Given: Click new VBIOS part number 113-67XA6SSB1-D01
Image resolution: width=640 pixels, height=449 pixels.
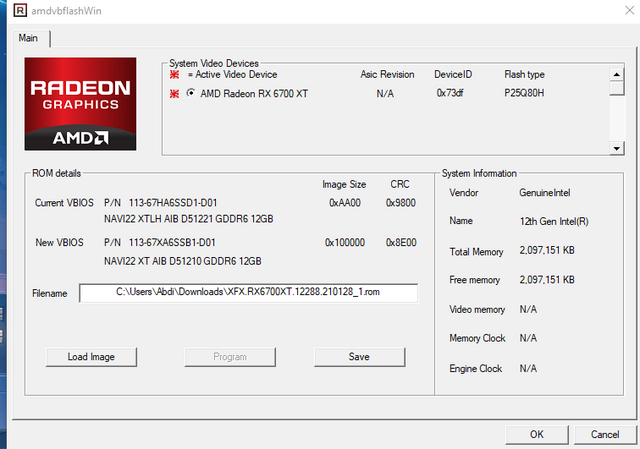Looking at the screenshot, I should tap(172, 242).
